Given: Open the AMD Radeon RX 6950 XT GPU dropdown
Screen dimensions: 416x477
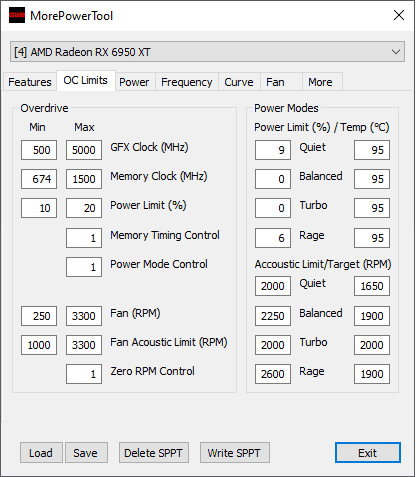Looking at the screenshot, I should [207, 52].
